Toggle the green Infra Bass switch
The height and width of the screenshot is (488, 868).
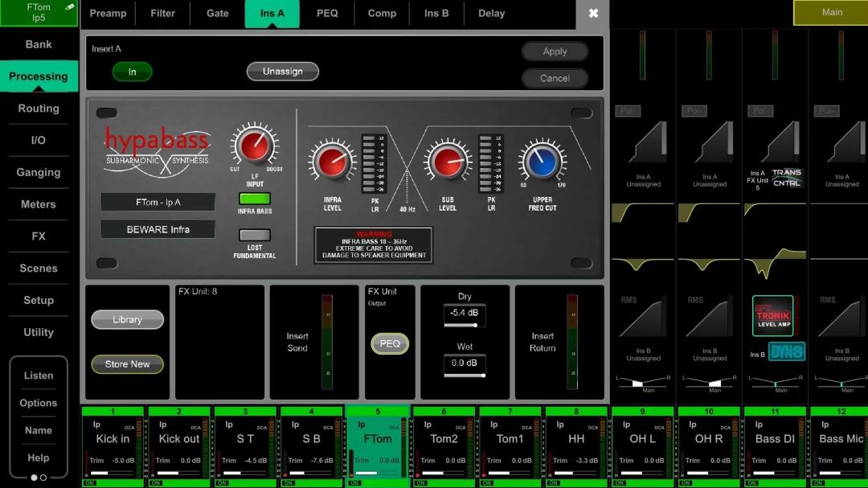[254, 199]
